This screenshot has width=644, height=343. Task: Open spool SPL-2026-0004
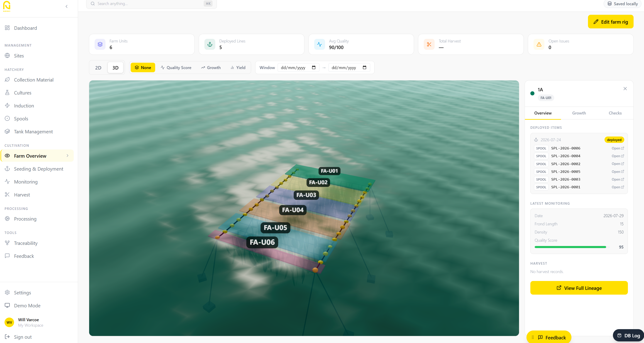click(x=618, y=156)
